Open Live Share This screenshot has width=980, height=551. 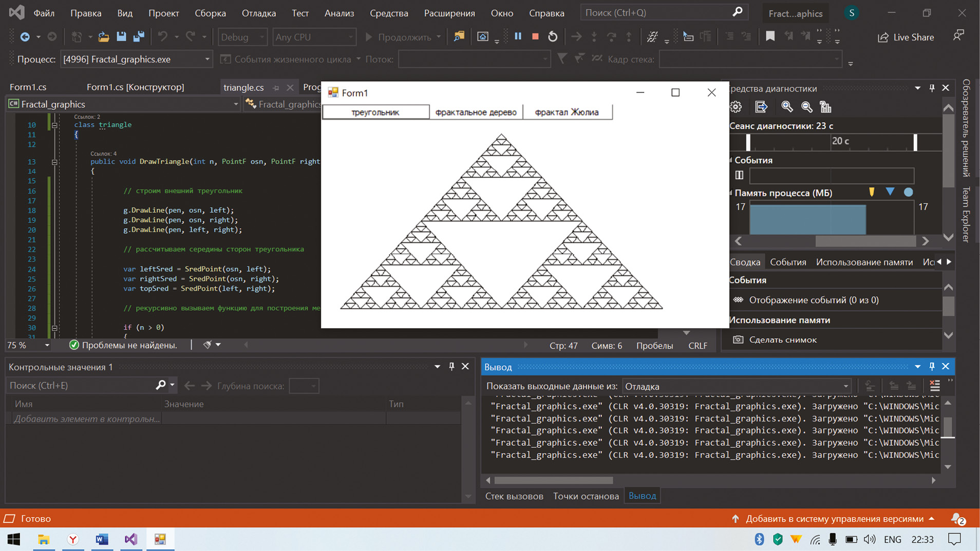click(x=906, y=37)
